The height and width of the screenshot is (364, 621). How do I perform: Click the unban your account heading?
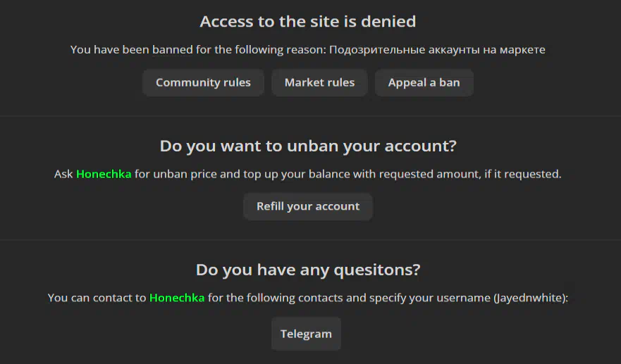pos(308,146)
